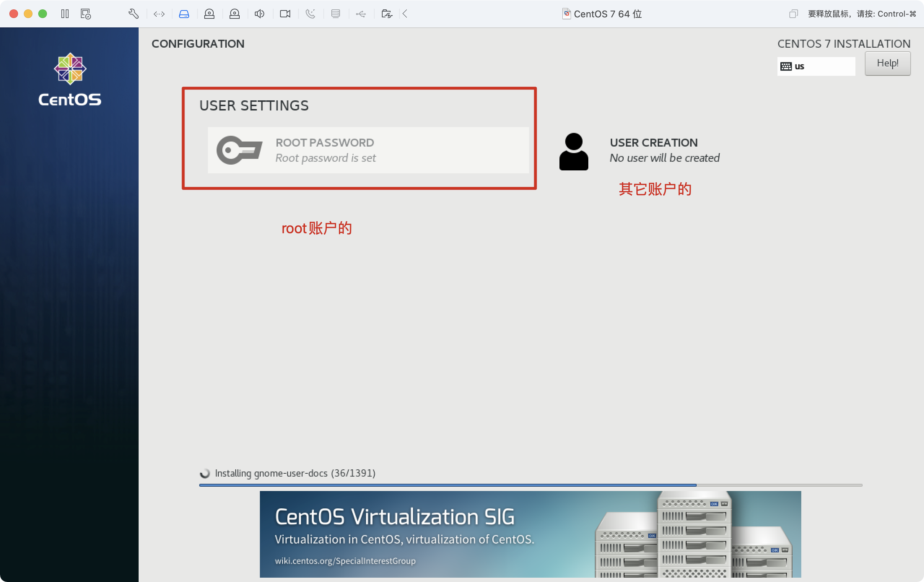924x582 pixels.
Task: Click the CONFIGURATION heading
Action: [198, 44]
